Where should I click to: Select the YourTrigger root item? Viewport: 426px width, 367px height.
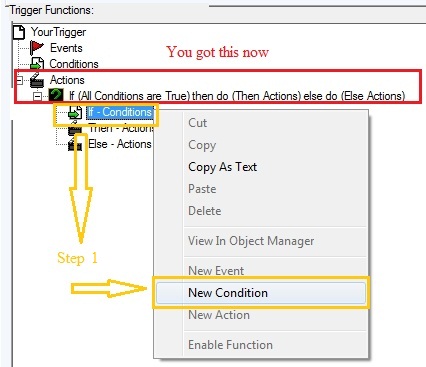[58, 32]
